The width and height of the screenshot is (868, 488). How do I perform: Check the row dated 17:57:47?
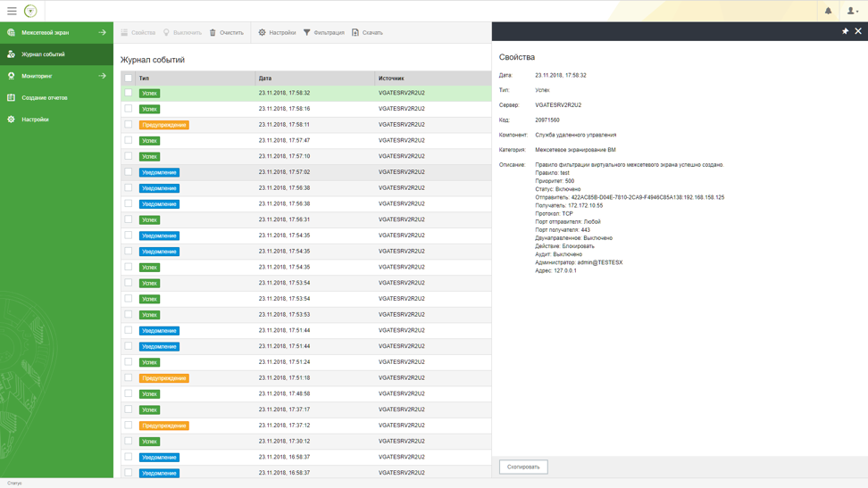[129, 141]
